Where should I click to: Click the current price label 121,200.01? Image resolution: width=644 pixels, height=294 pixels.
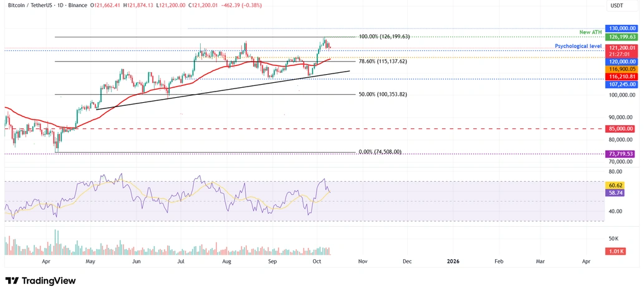click(623, 47)
